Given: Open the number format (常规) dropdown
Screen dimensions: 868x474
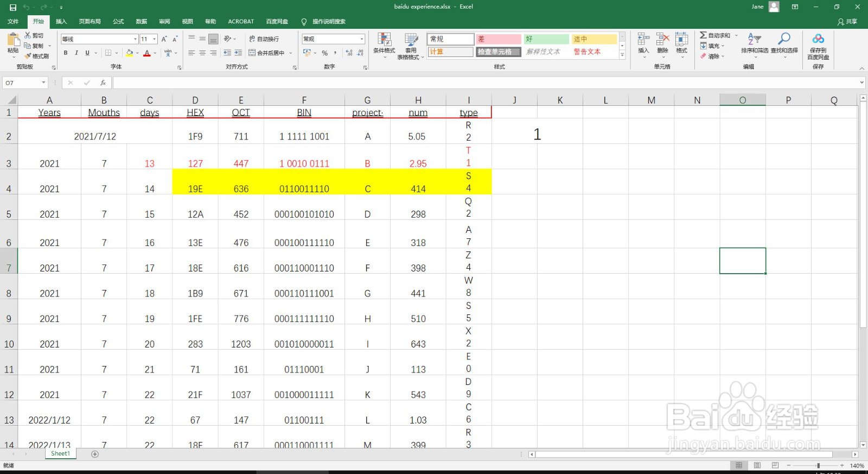Looking at the screenshot, I should [x=362, y=39].
